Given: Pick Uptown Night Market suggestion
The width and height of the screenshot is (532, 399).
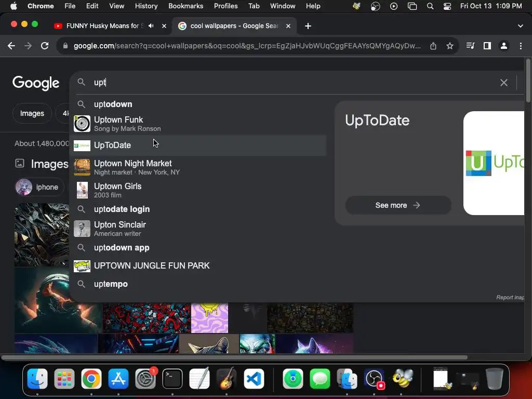Looking at the screenshot, I should [197, 168].
